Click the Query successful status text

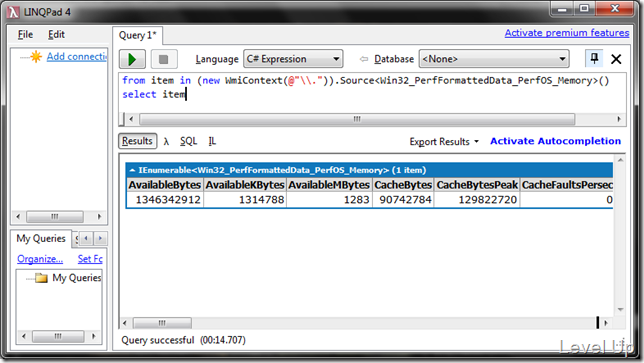click(183, 340)
